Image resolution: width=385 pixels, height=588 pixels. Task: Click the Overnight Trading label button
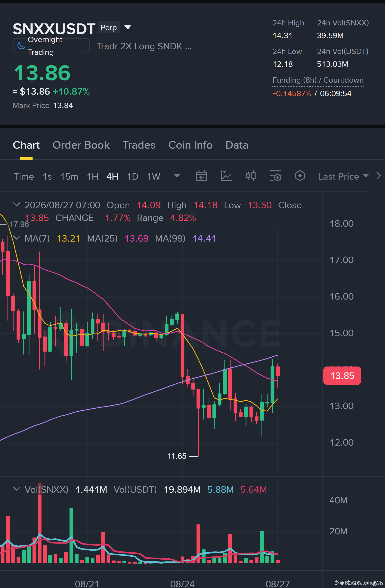pos(51,45)
